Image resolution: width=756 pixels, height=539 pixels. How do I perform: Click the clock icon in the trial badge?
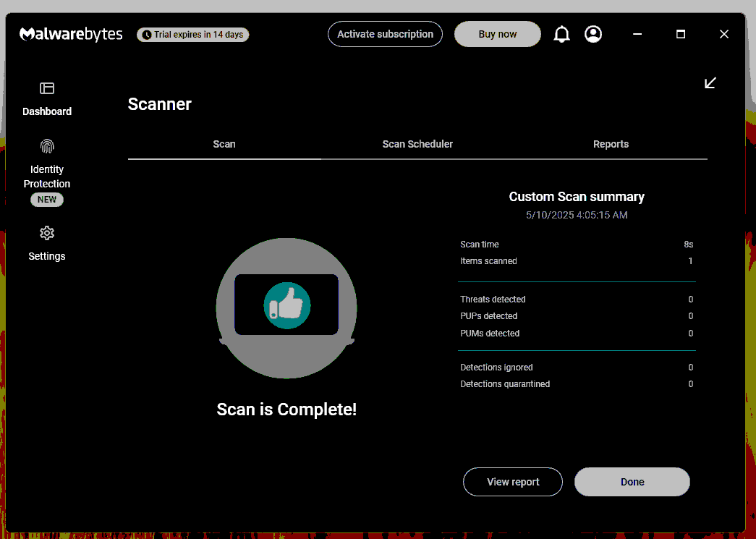[147, 35]
